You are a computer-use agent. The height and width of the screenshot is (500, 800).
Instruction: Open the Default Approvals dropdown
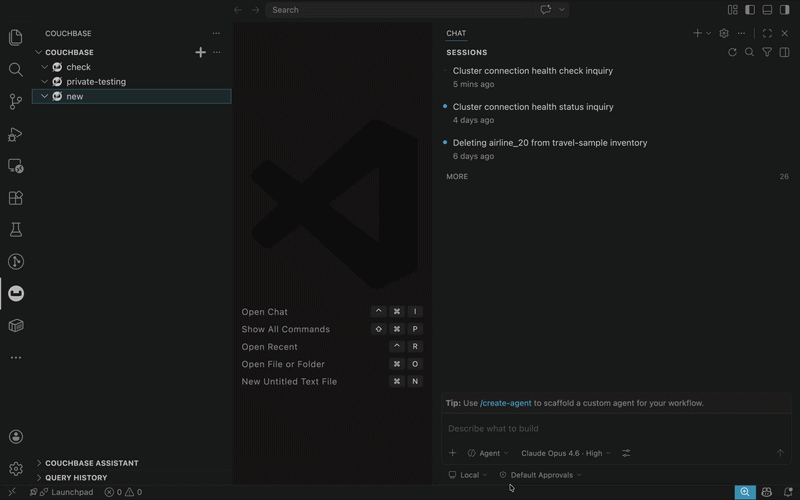[540, 475]
